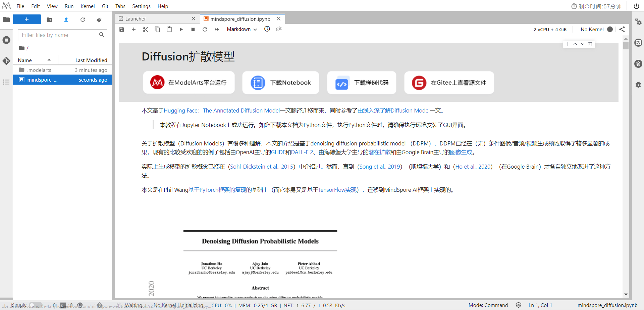This screenshot has width=644, height=310.
Task: Open the property inspector gears icon
Action: [638, 22]
